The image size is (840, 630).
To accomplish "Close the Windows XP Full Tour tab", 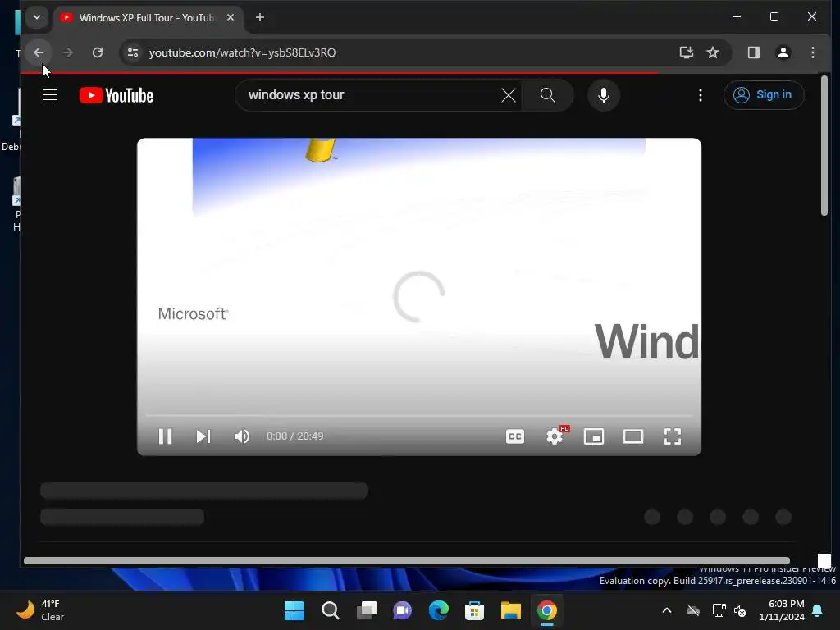I will click(231, 18).
